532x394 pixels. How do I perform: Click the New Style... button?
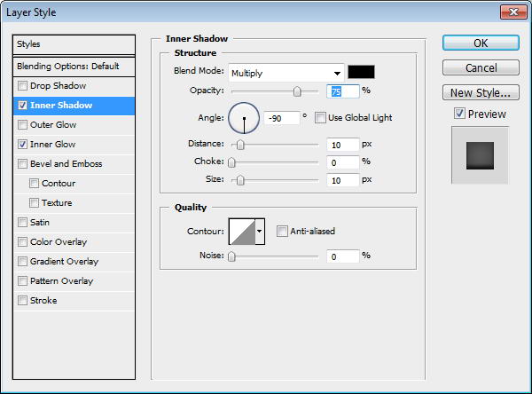481,92
